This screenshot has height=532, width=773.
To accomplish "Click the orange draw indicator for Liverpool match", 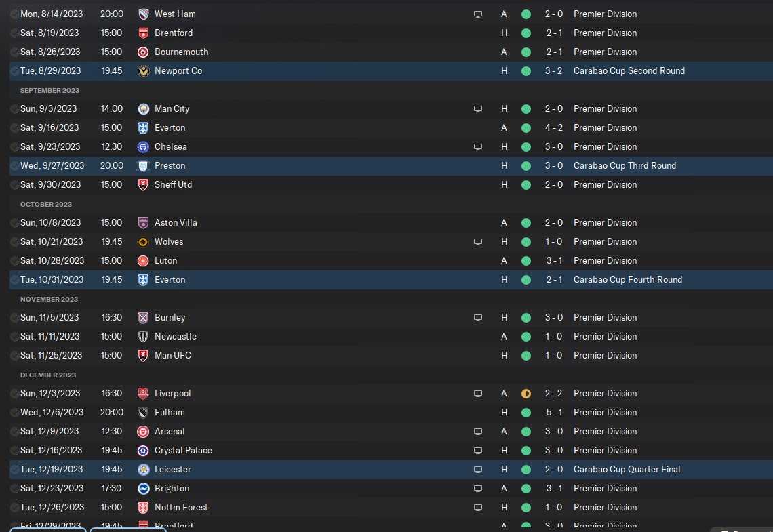I will pyautogui.click(x=526, y=394).
